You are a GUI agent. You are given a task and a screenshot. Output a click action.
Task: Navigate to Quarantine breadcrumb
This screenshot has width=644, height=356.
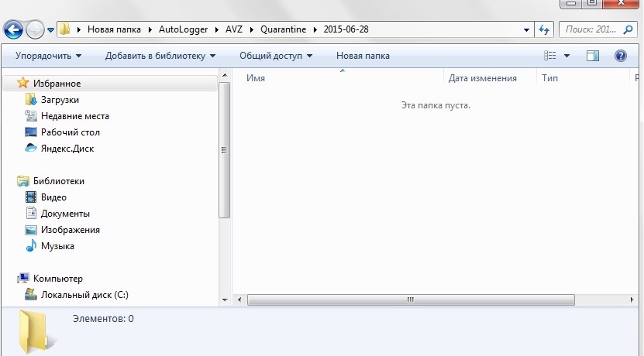pos(283,29)
